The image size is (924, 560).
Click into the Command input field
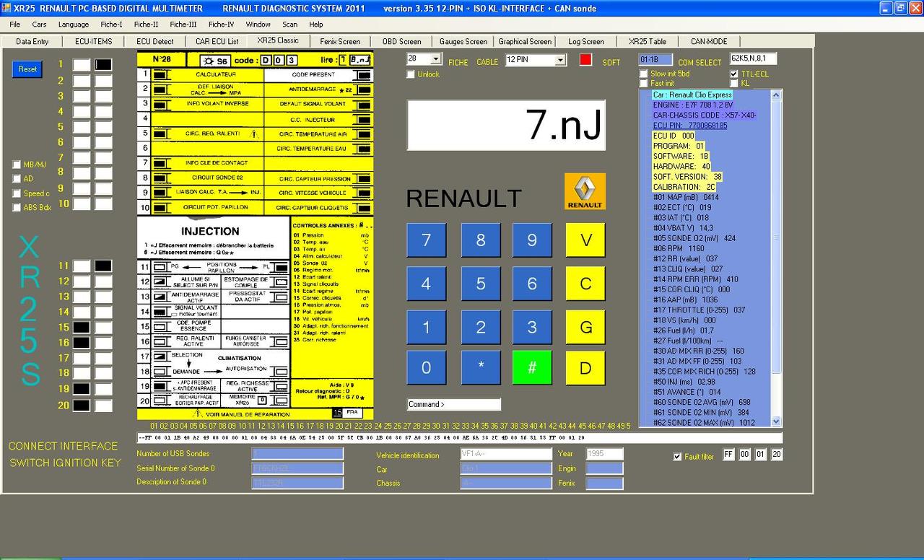click(454, 404)
